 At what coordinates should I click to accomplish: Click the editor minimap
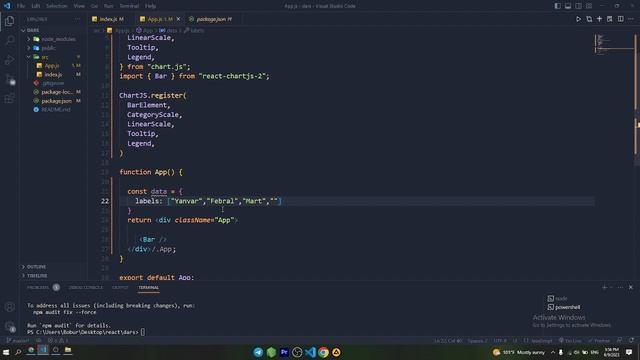coord(613,45)
